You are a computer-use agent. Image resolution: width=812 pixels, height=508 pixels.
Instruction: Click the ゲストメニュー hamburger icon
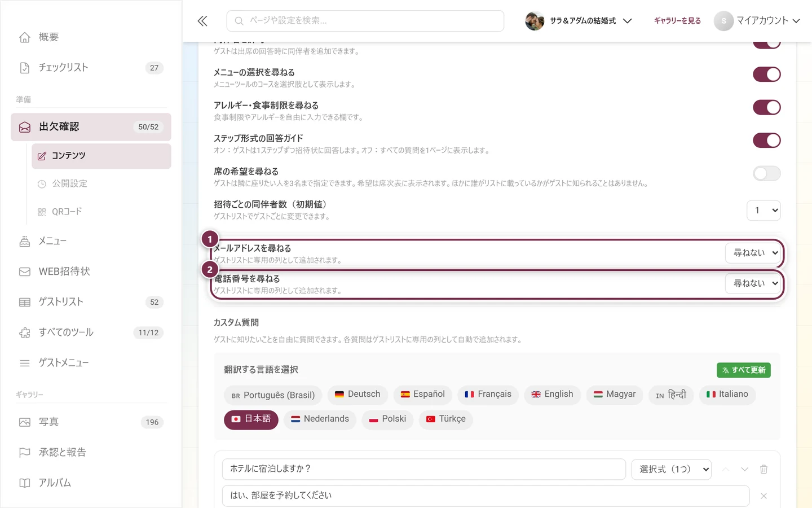[25, 363]
